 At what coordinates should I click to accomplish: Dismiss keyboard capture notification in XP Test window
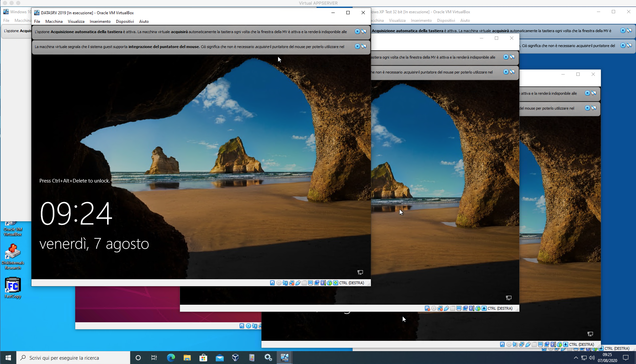point(623,30)
